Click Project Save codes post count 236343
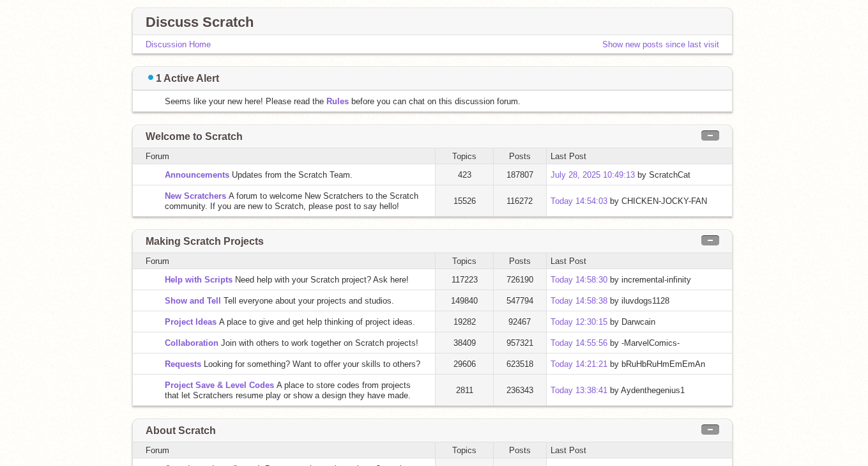The image size is (868, 466). pos(520,390)
